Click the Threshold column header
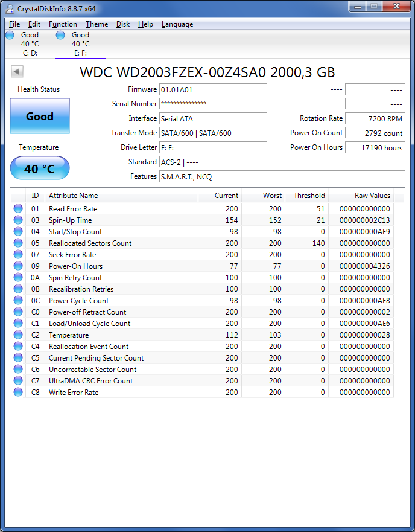 (306, 196)
